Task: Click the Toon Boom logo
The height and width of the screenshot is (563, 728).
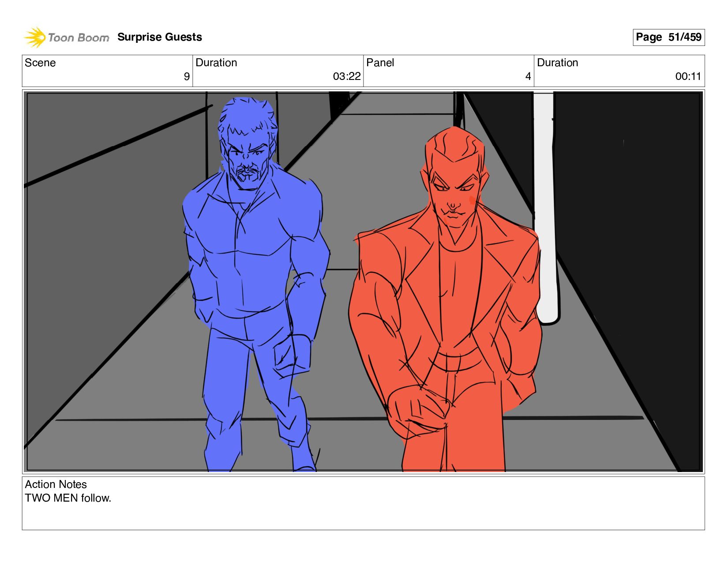Action: coord(66,38)
